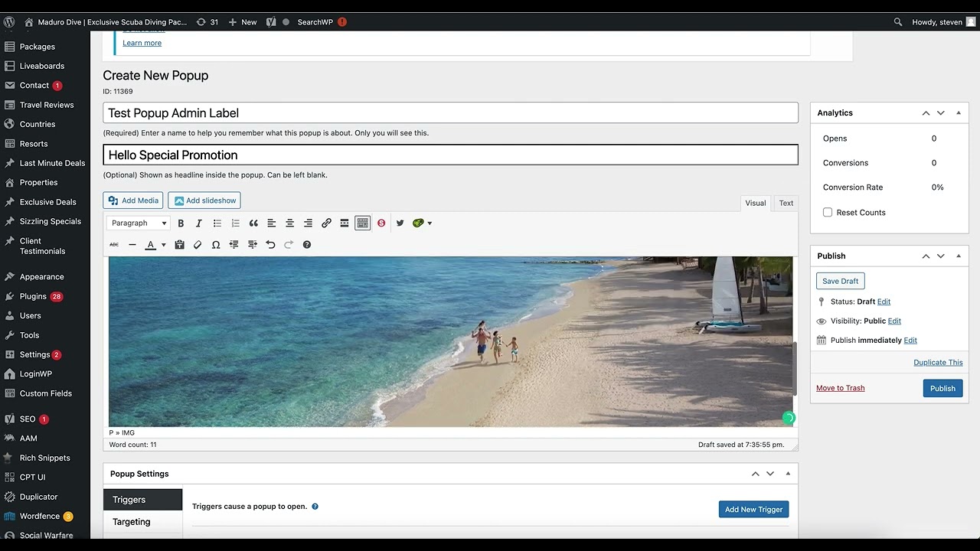Click Duplicate This link
Screen dimensions: 980x551
point(938,363)
